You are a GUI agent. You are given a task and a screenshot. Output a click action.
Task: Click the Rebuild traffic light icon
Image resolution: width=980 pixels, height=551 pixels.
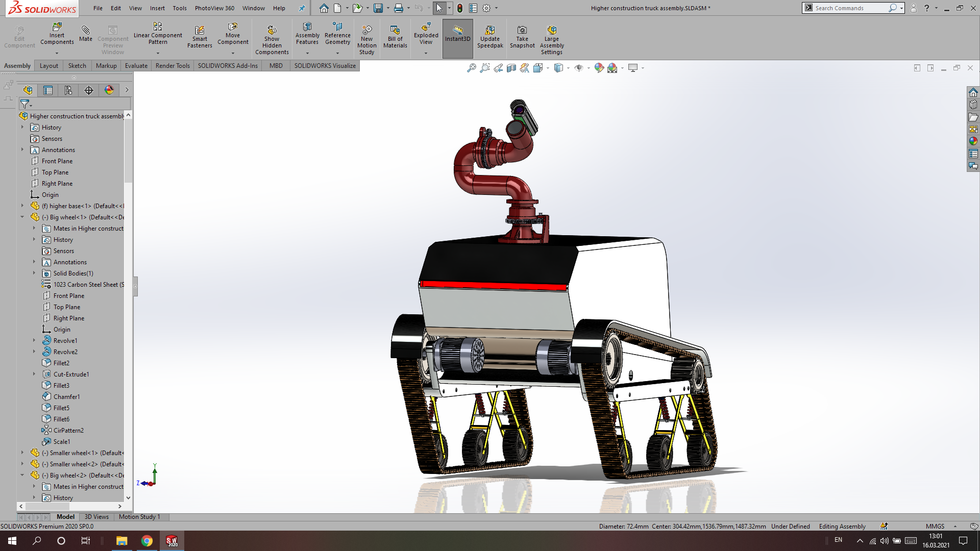click(460, 8)
